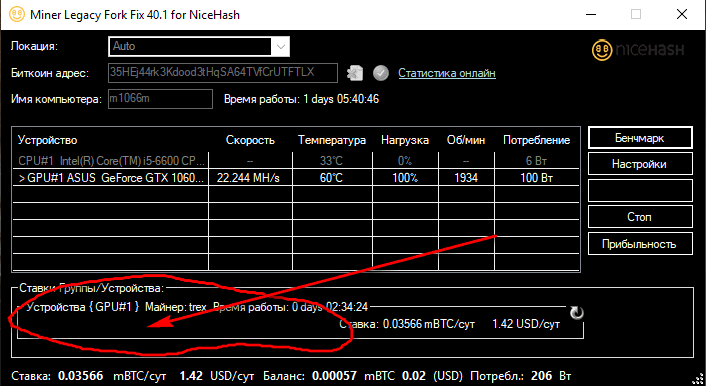The width and height of the screenshot is (706, 386).
Task: Open the Статистика онлайн link
Action: (447, 73)
